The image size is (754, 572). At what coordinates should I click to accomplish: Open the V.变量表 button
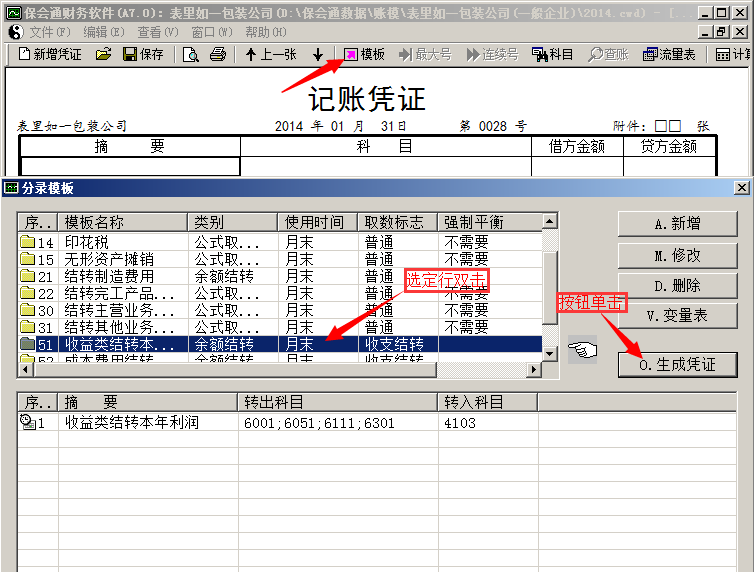pos(677,316)
